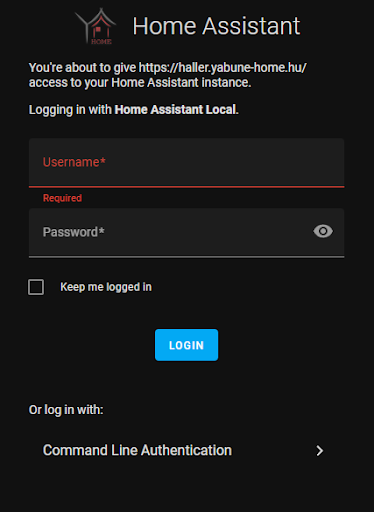The image size is (374, 512).
Task: Click the 'You're about to give' text
Action: coord(82,68)
